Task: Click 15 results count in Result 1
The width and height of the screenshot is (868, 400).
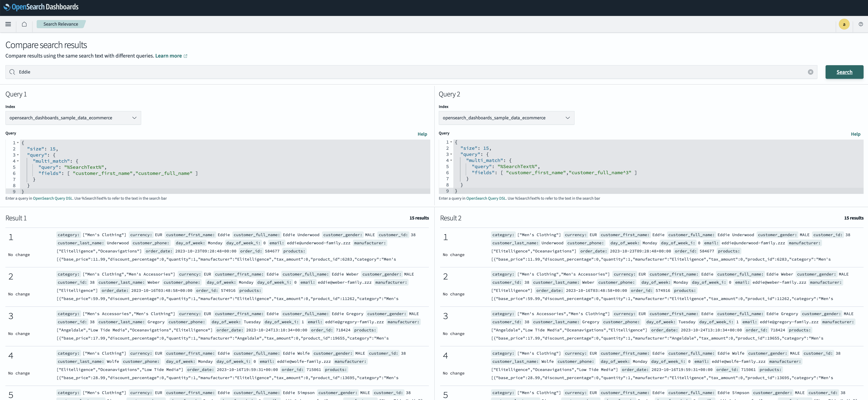Action: 419,218
